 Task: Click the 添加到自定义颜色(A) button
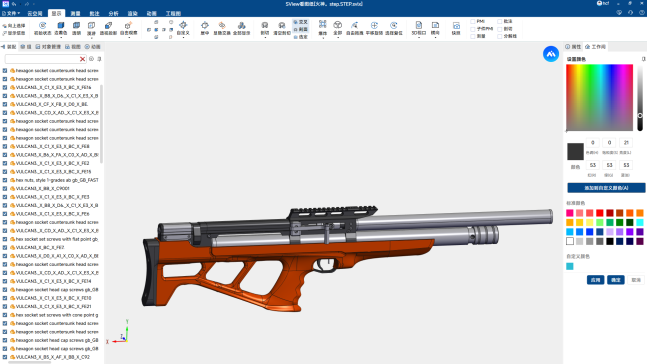tap(606, 188)
